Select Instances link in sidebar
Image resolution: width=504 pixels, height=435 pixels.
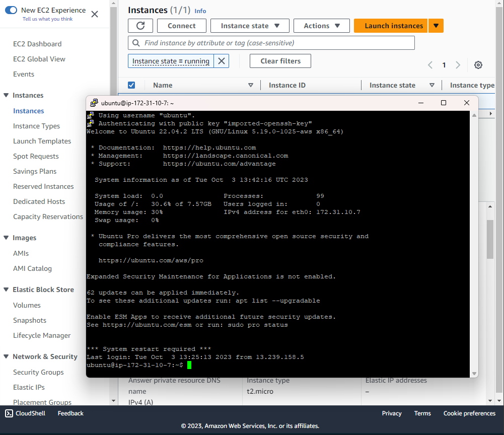coord(28,111)
